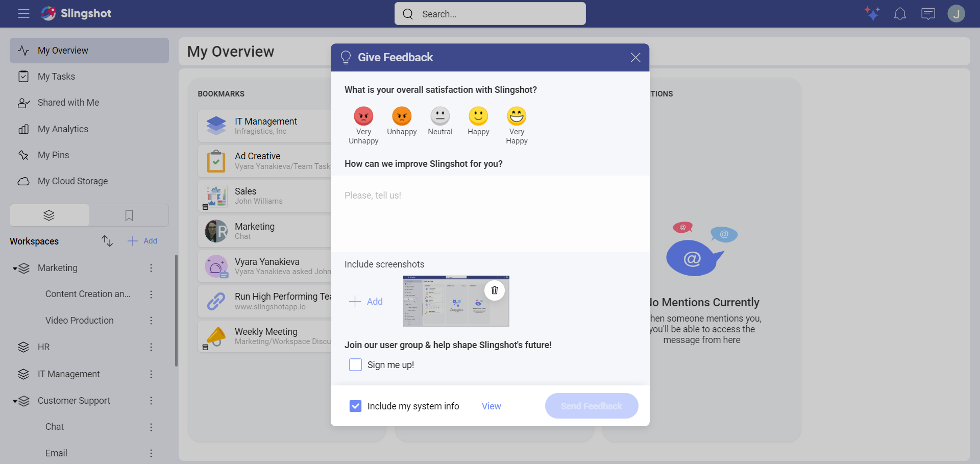Switch to the bookmarks tab in sidebar
Image resolution: width=980 pixels, height=464 pixels.
129,215
